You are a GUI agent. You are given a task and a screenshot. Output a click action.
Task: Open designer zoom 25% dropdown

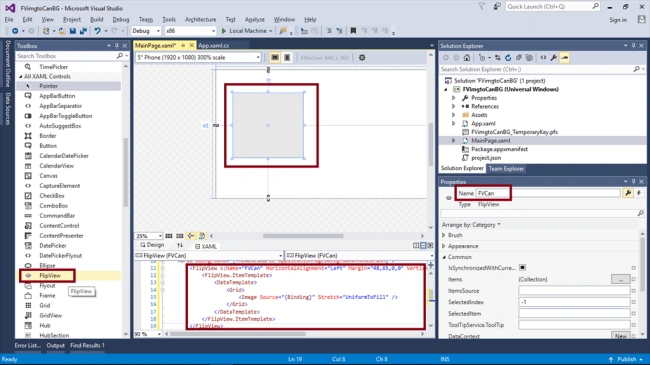click(x=149, y=236)
